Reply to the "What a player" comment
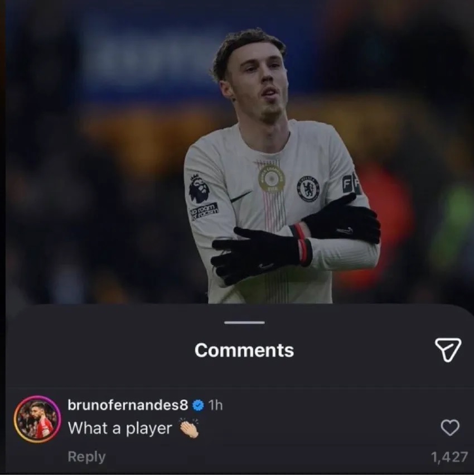Screen dimensions: 474x476 point(86,456)
